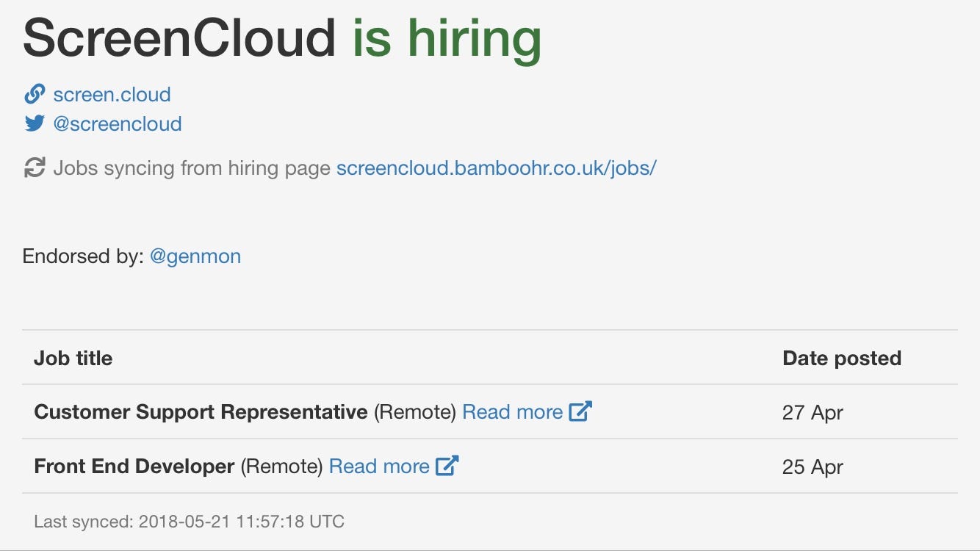980x551 pixels.
Task: Click external link icon for Front End Developer
Action: (x=447, y=466)
